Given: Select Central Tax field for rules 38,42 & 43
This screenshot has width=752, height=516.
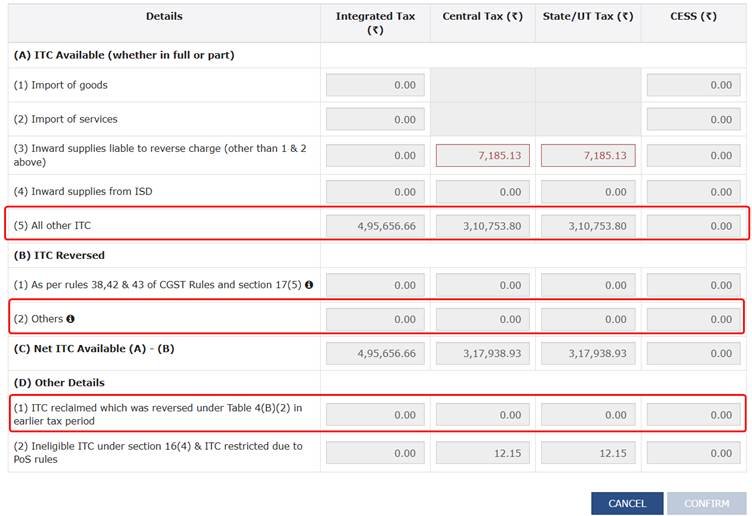Looking at the screenshot, I should 483,285.
